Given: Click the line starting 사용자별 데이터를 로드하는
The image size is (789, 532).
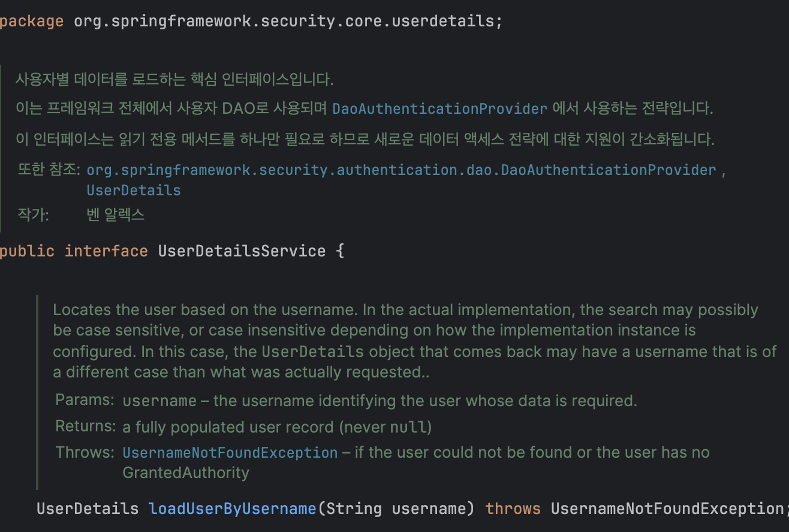Looking at the screenshot, I should pos(174,79).
